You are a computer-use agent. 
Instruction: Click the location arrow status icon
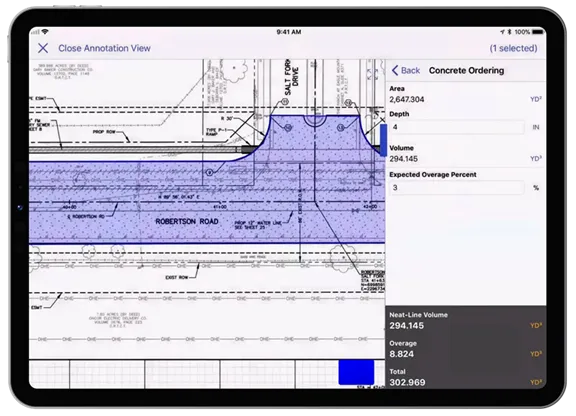tap(503, 32)
